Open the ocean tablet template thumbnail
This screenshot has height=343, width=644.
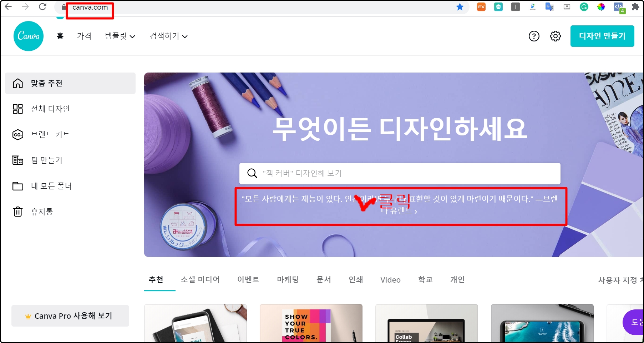tap(542, 323)
